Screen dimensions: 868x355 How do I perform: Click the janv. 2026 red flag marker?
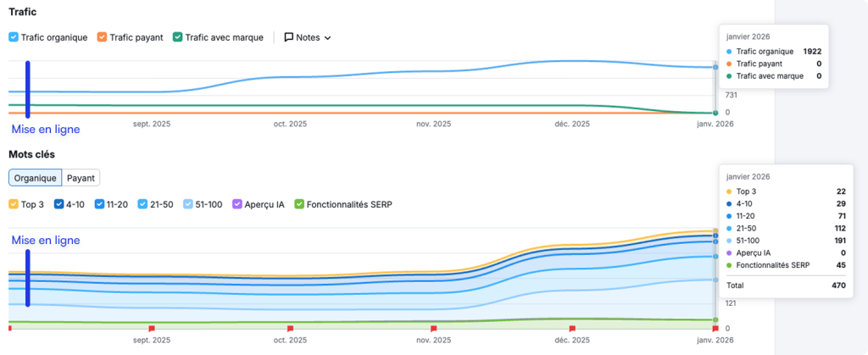point(715,327)
